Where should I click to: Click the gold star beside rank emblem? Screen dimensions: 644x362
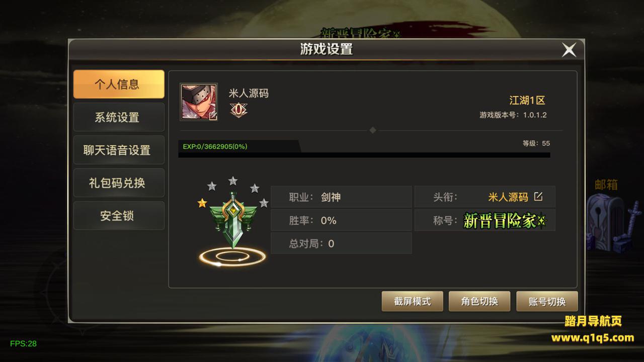202,203
